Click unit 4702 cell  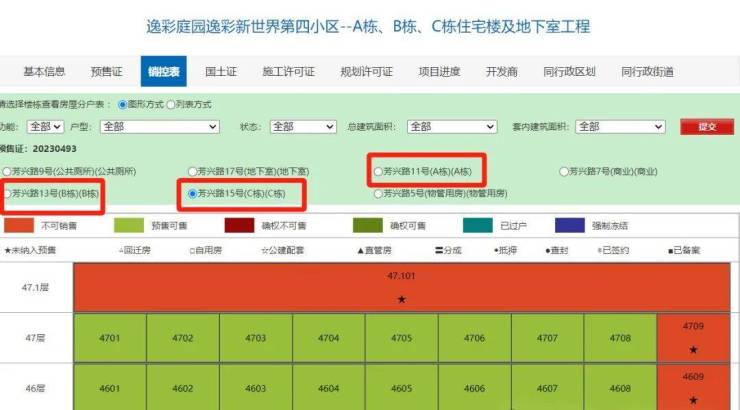183,338
